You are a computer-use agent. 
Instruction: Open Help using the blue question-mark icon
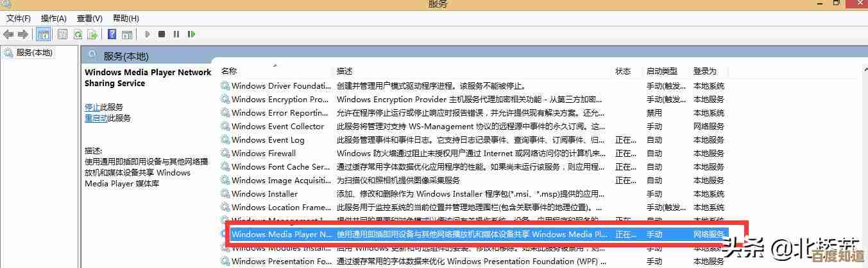click(x=112, y=34)
